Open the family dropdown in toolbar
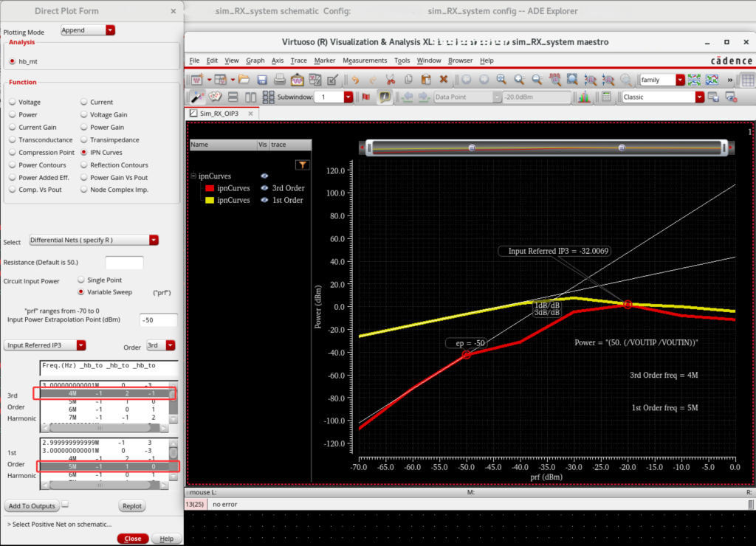The image size is (756, 546). click(x=680, y=80)
